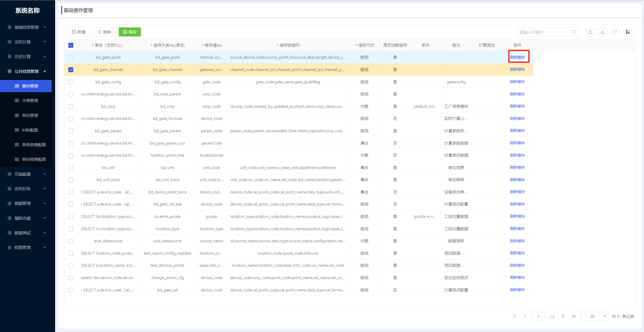Click the download icon in the toolbar
This screenshot has width=644, height=332.
[603, 32]
